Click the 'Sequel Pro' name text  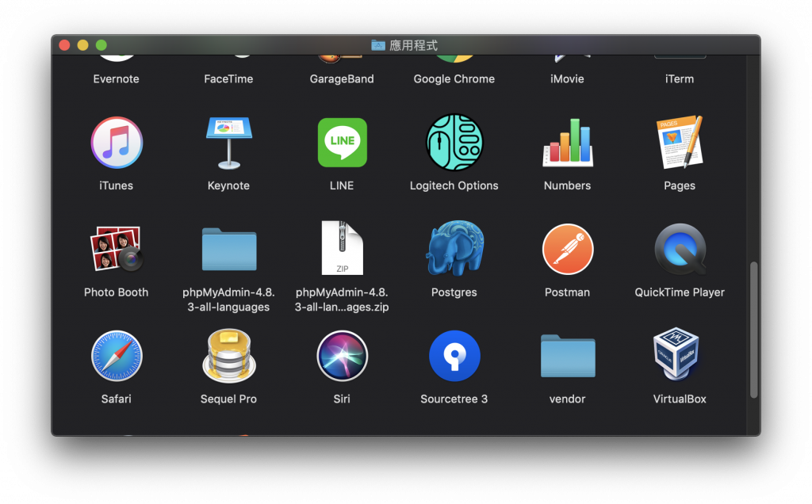click(x=228, y=399)
